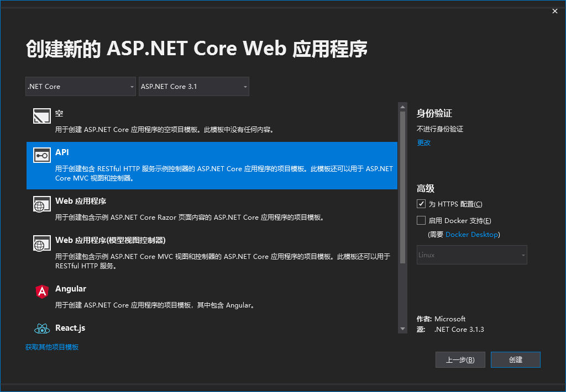Open the ASP.NET Core 3.1 version dropdown
The height and width of the screenshot is (392, 566).
(193, 86)
